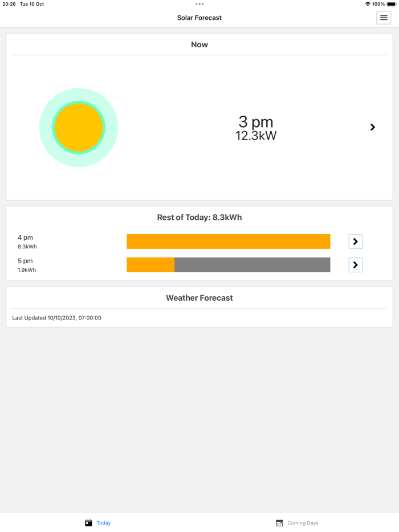Click the Last Updated timestamp text
This screenshot has width=399, height=532.
pyautogui.click(x=57, y=318)
